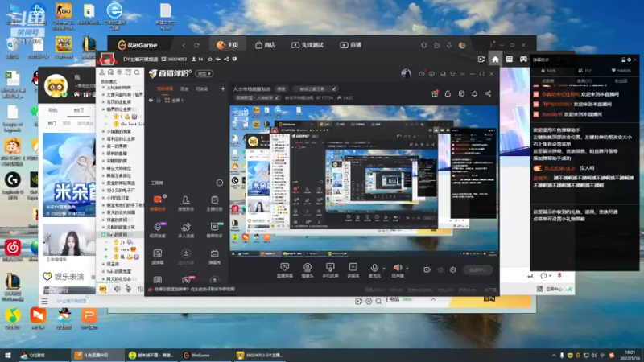
Task: Expand the chevron on bottom yellow bar
Action: 433,299
